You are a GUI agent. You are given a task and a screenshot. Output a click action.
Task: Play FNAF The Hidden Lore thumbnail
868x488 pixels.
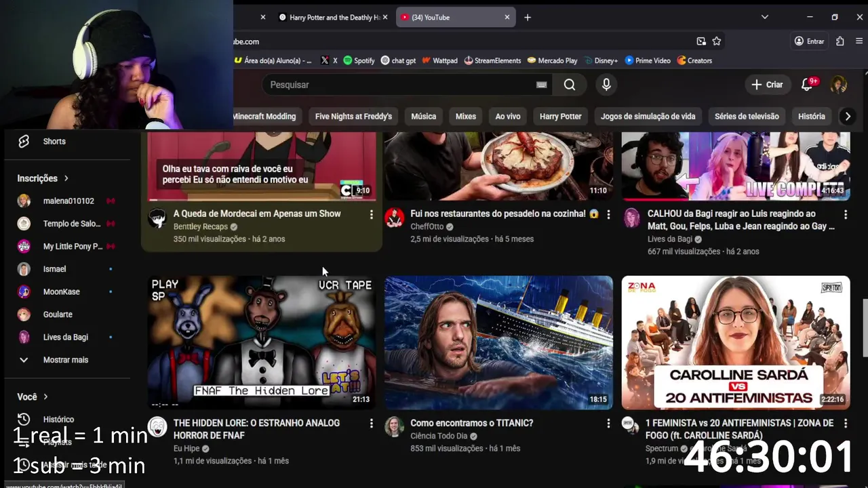pos(262,342)
